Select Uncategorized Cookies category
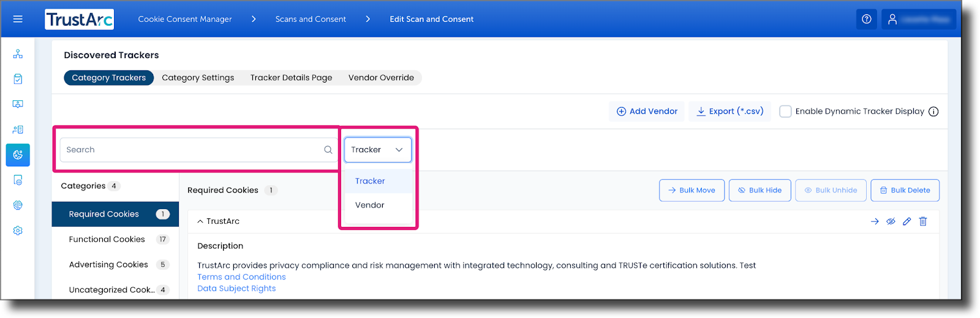This screenshot has height=318, width=980. [115, 290]
